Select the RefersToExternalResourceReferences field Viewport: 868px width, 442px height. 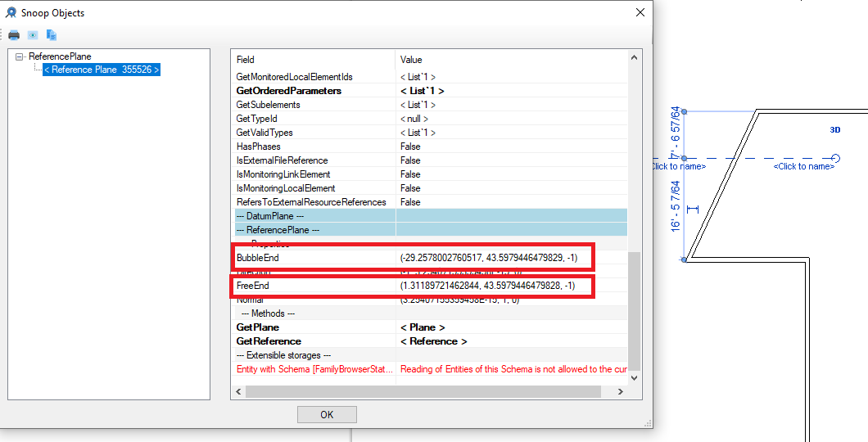point(311,202)
